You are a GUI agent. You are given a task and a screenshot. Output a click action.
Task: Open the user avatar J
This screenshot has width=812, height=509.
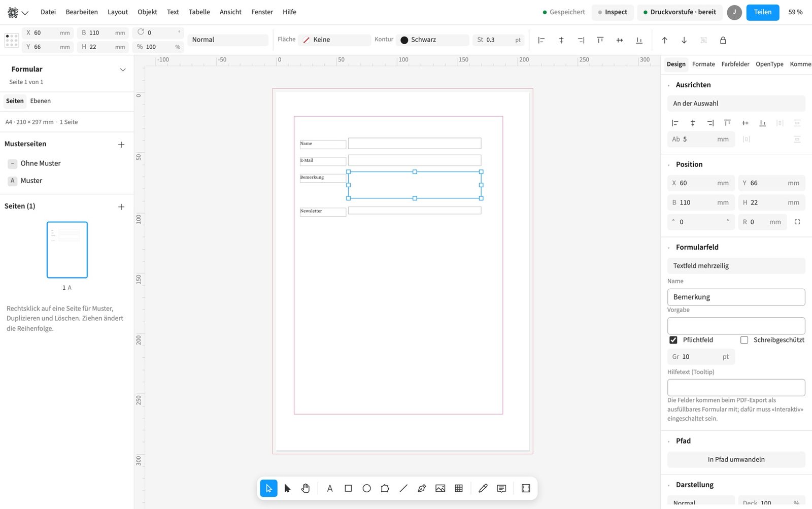coord(734,12)
